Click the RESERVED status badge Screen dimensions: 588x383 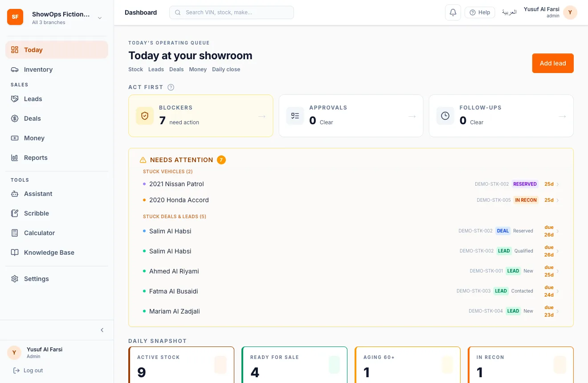click(525, 184)
